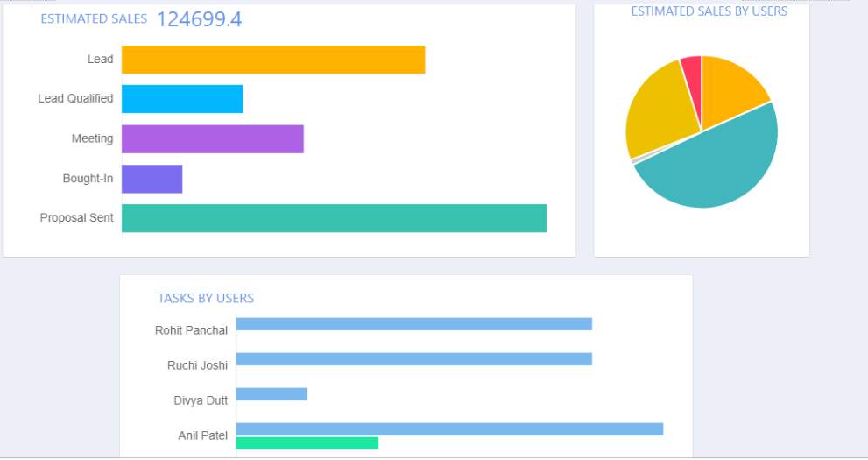
Task: Click the orange Lead sales bar
Action: pyautogui.click(x=273, y=60)
